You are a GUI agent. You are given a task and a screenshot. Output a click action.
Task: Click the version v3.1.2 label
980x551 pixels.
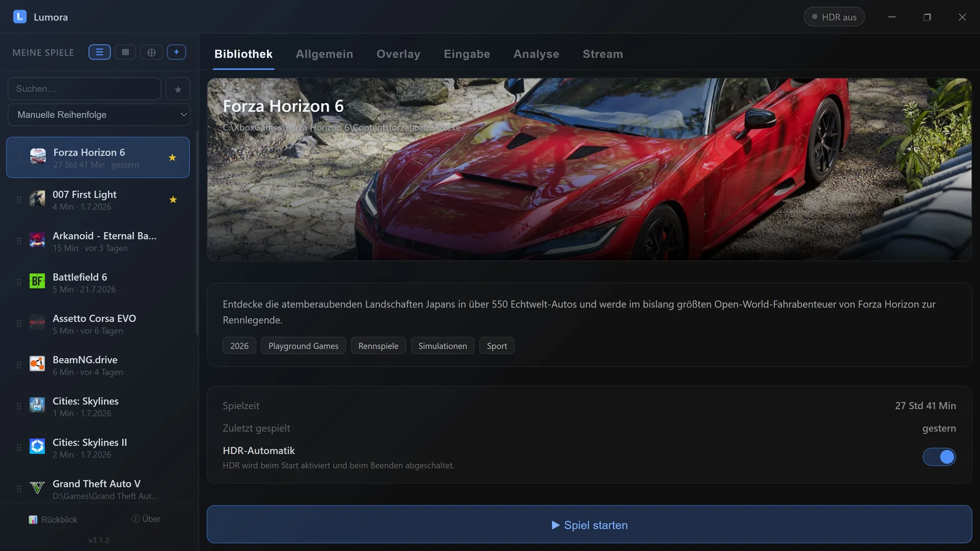[x=99, y=540]
